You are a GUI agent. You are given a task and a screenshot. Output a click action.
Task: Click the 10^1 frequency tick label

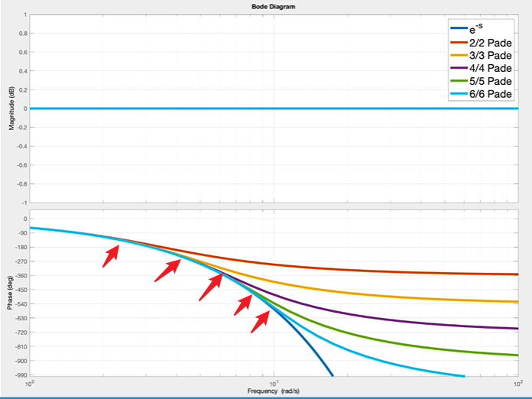[274, 384]
